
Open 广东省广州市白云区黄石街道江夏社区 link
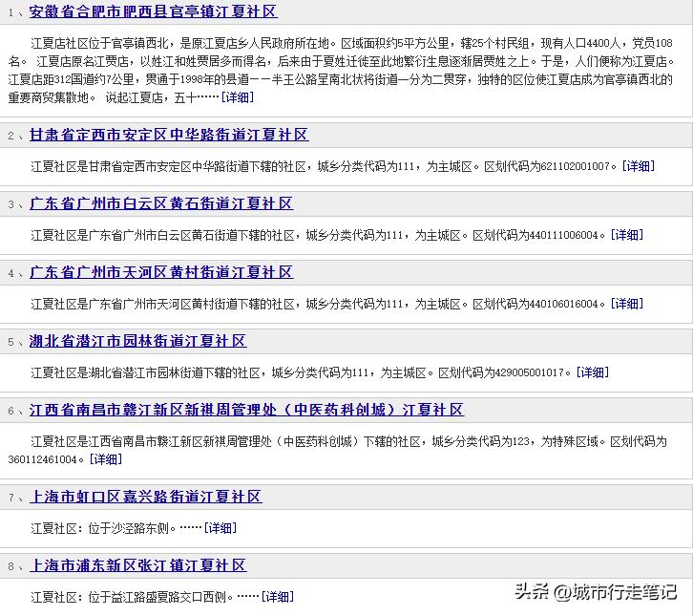point(161,203)
